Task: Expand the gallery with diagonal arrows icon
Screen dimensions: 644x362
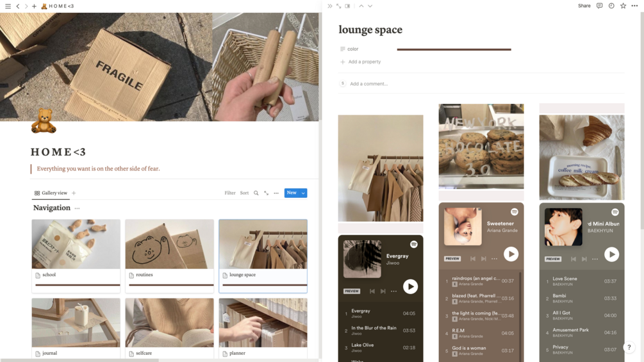Action: [266, 193]
